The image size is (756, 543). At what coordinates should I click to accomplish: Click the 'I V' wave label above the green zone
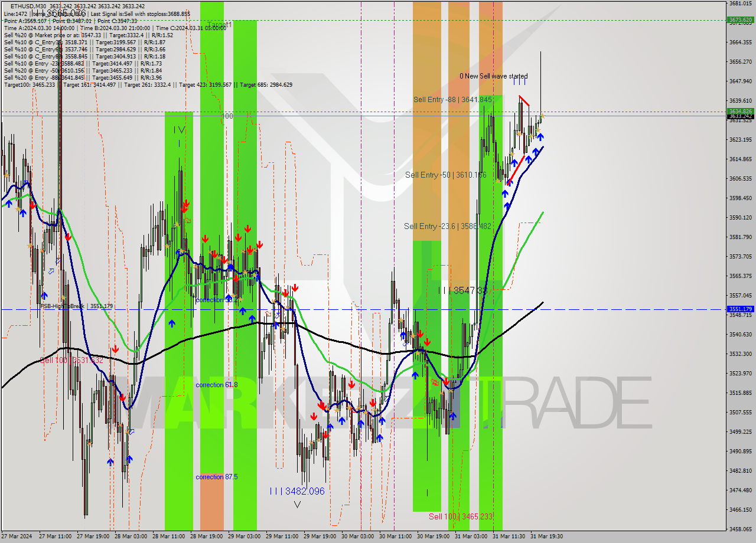(180, 130)
